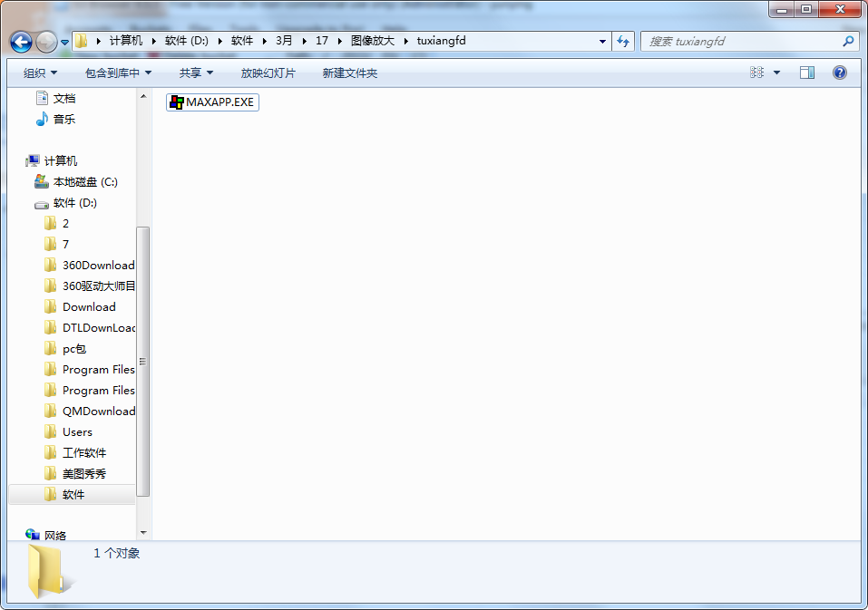Screen dimensions: 868x610
Task: Click navigation pane scrollbar down arrow
Action: click(x=143, y=533)
